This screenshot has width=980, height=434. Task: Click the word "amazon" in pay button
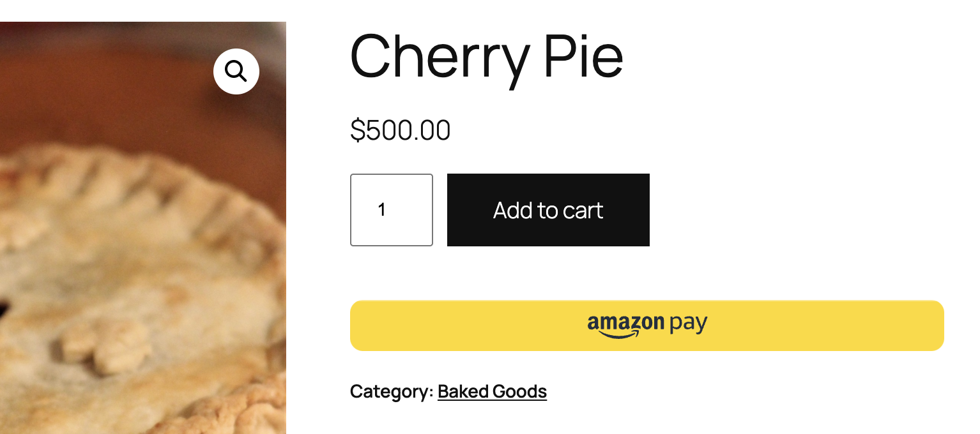625,322
